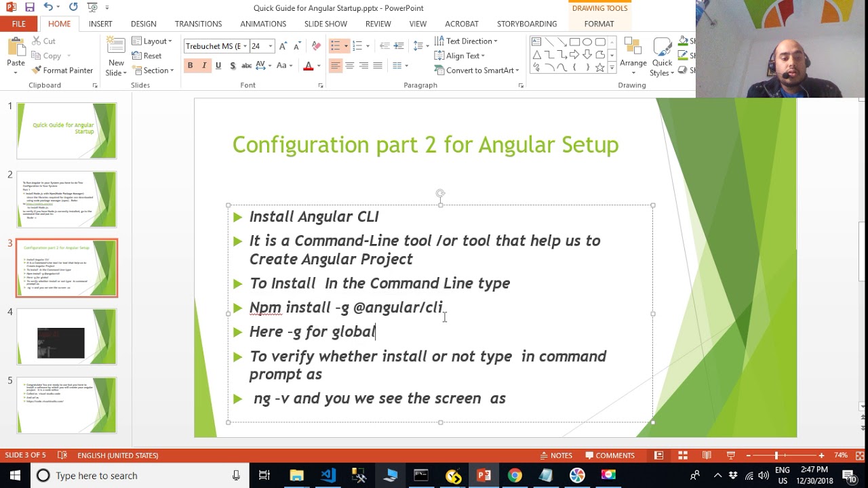Select slide 4 thumbnail with dark image

pyautogui.click(x=66, y=336)
